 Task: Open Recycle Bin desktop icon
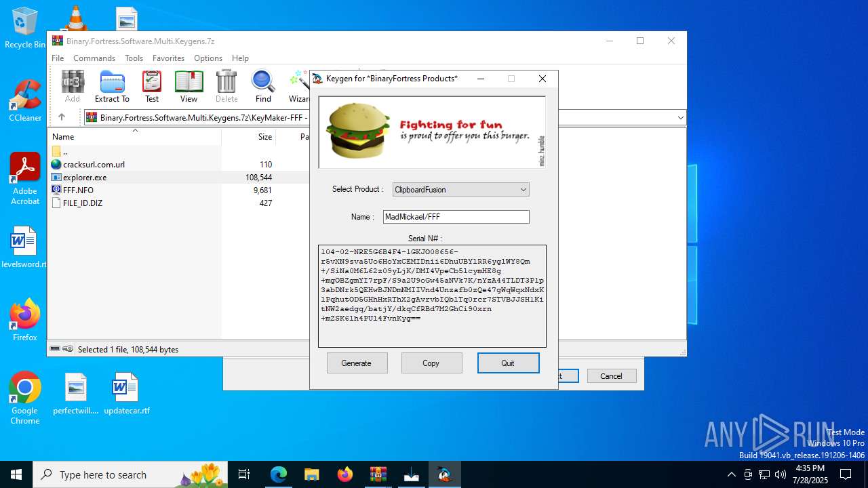(x=25, y=28)
